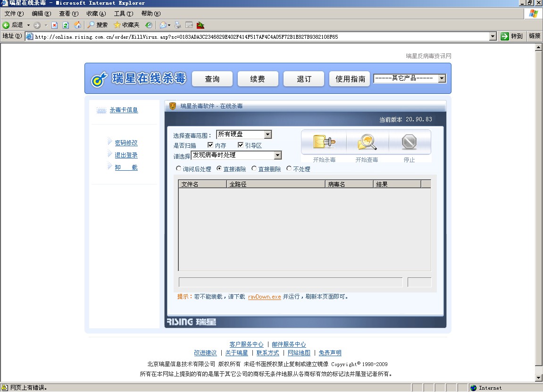
Task: Open Mail button dropdown arrow
Action: 169,25
